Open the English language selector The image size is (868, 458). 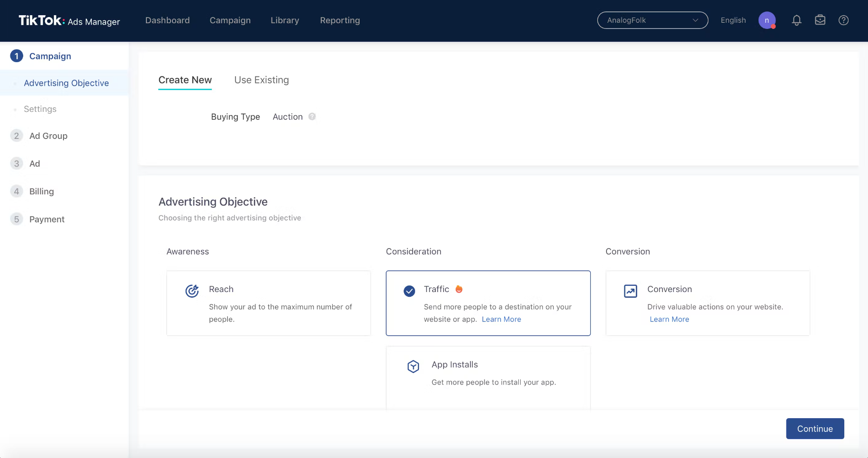pyautogui.click(x=733, y=20)
